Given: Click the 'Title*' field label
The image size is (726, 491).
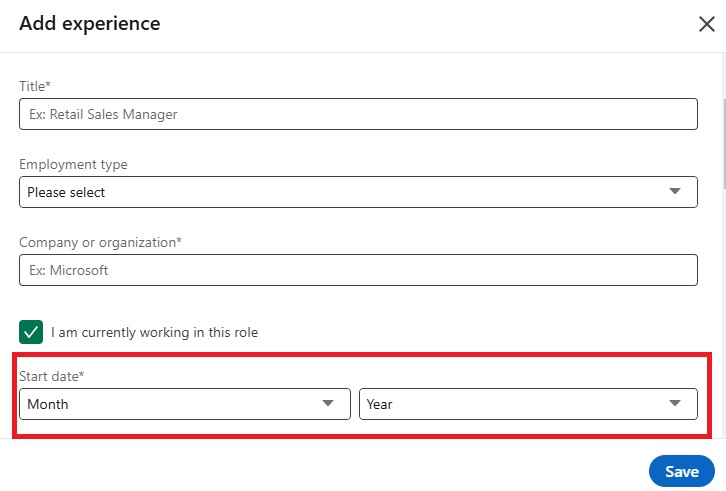Looking at the screenshot, I should pos(35,86).
